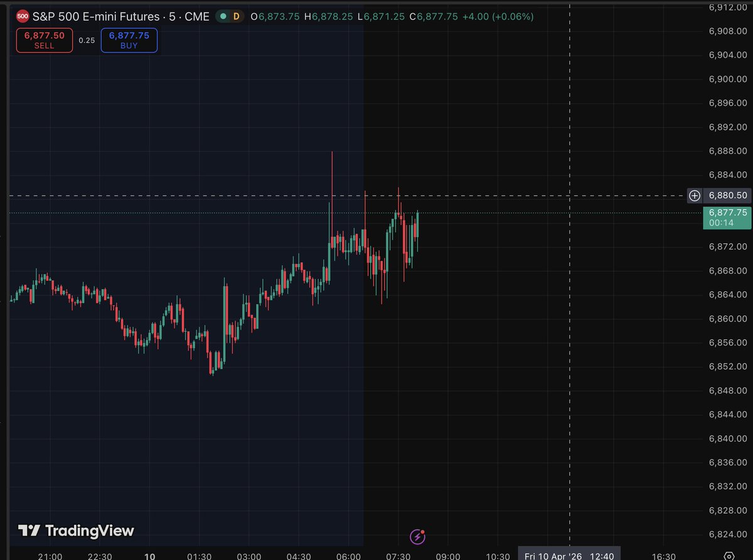Click the close value C6,877.75
753x560 pixels.
(x=434, y=16)
